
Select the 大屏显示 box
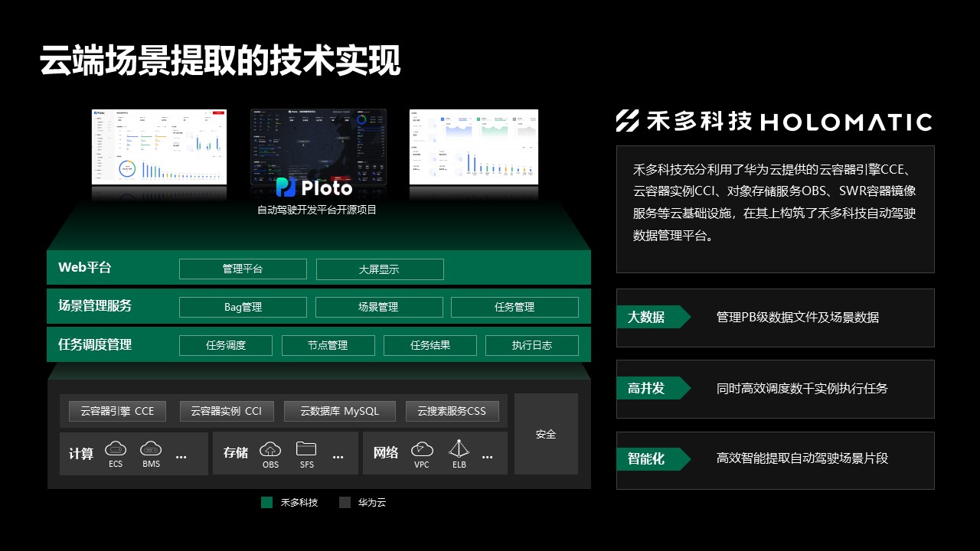tap(380, 269)
